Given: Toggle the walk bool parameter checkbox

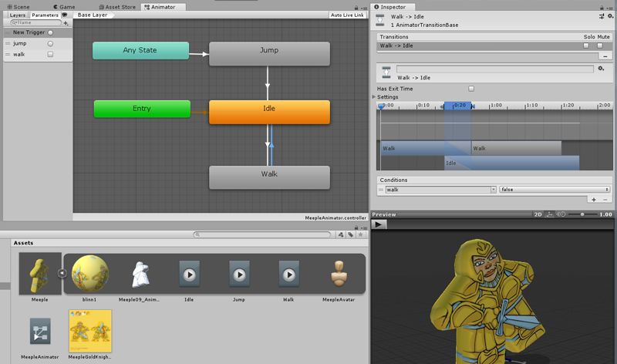Looking at the screenshot, I should 50,54.
